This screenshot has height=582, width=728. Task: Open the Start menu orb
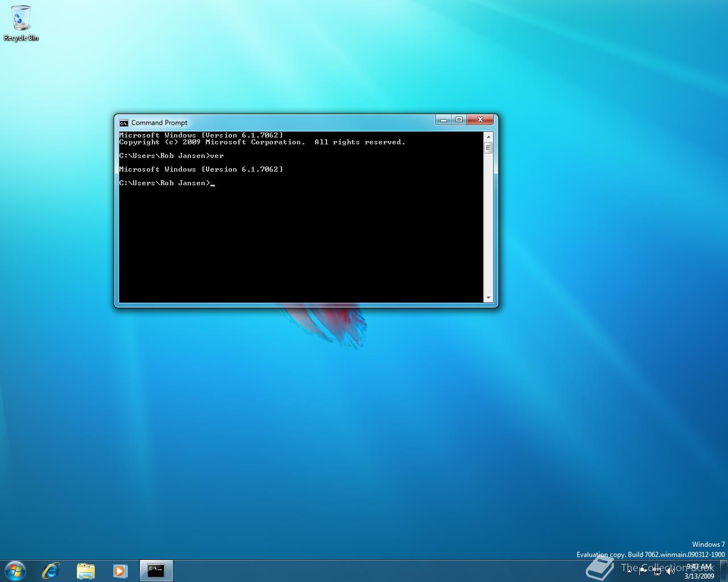[x=15, y=571]
